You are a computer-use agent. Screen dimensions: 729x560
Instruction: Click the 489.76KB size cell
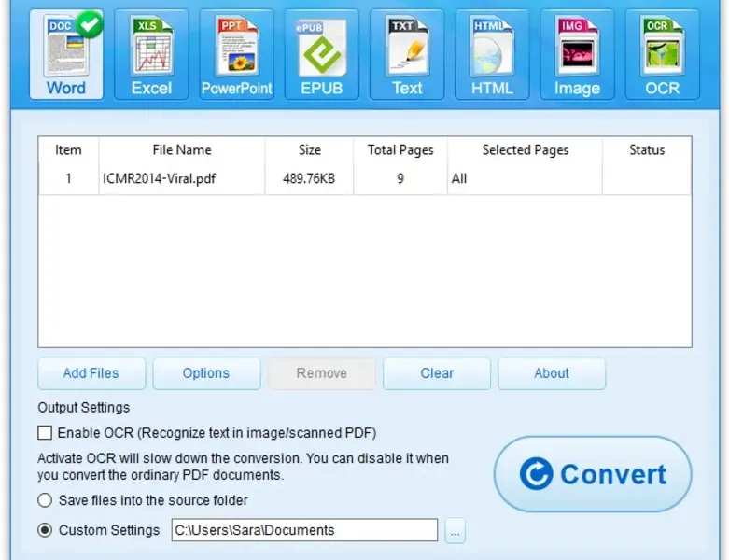pyautogui.click(x=309, y=178)
